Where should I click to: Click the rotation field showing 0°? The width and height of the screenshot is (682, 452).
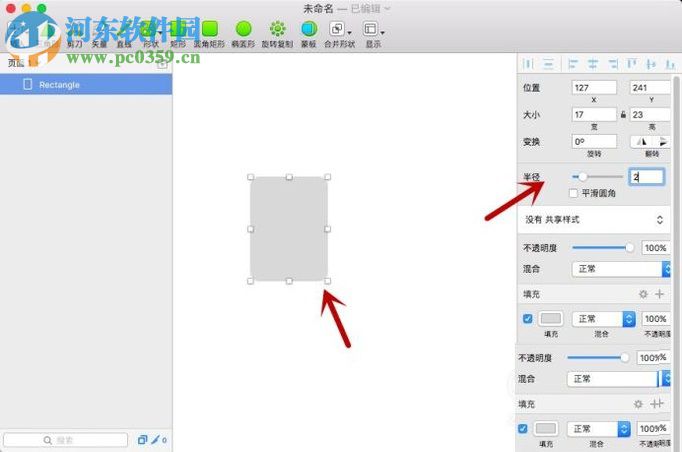click(x=594, y=141)
